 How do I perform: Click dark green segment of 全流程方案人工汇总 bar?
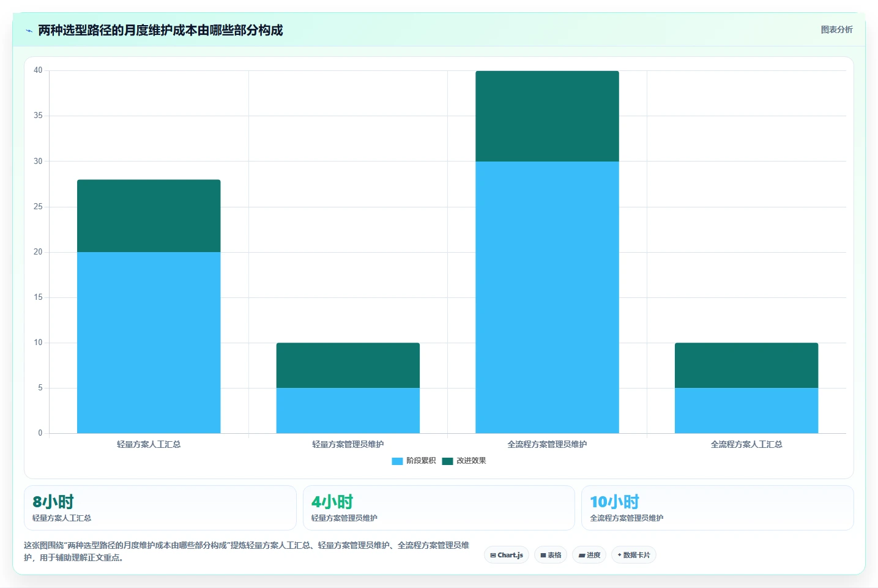coord(746,365)
